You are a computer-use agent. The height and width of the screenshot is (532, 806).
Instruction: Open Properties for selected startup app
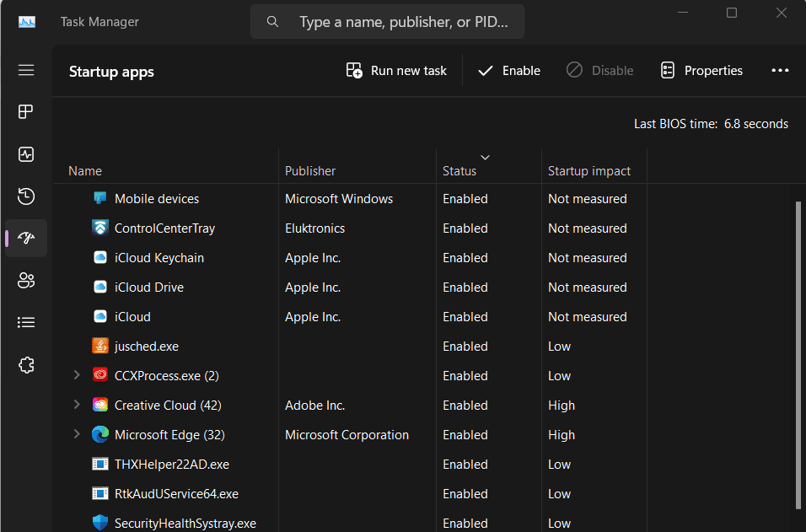(701, 70)
